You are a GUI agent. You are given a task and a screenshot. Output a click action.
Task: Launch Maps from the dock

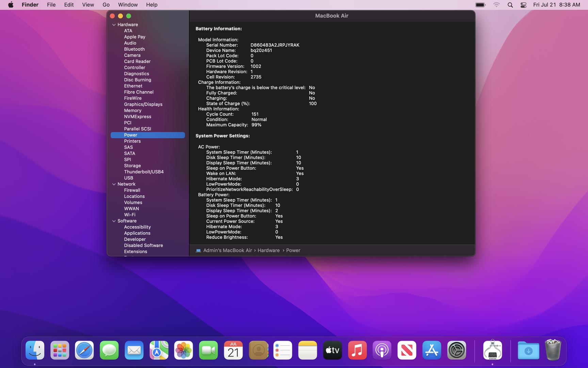coord(159,350)
